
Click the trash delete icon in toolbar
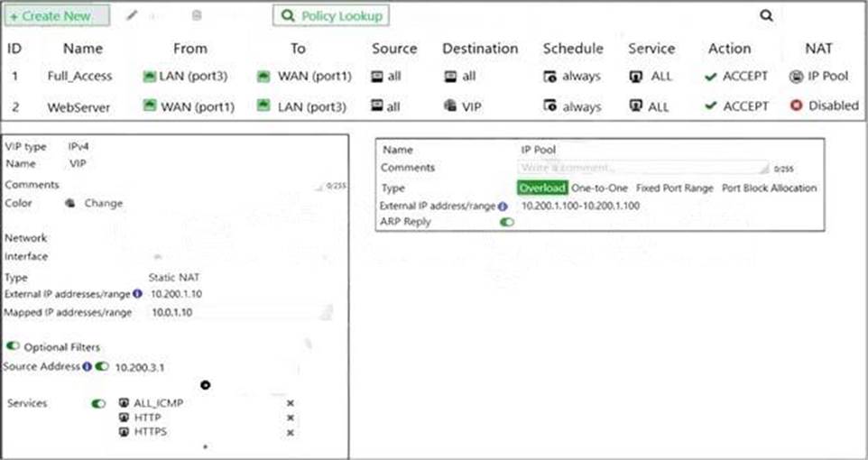197,16
